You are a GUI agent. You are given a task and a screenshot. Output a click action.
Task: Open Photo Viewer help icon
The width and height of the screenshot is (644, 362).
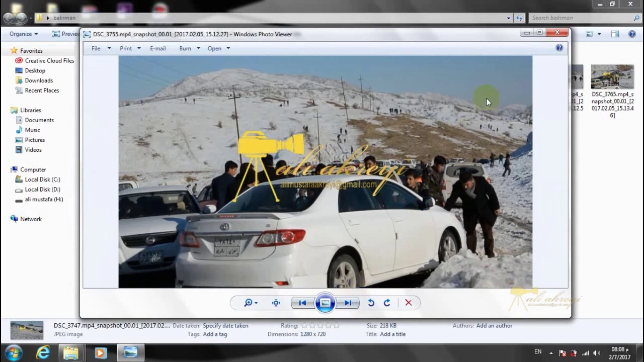(559, 48)
